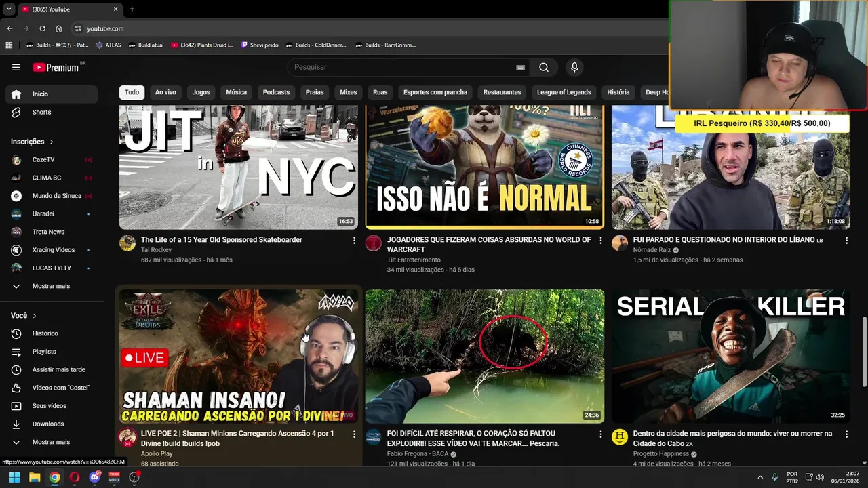Open the YouTube hamburger guide menu
The image size is (868, 488).
(16, 67)
